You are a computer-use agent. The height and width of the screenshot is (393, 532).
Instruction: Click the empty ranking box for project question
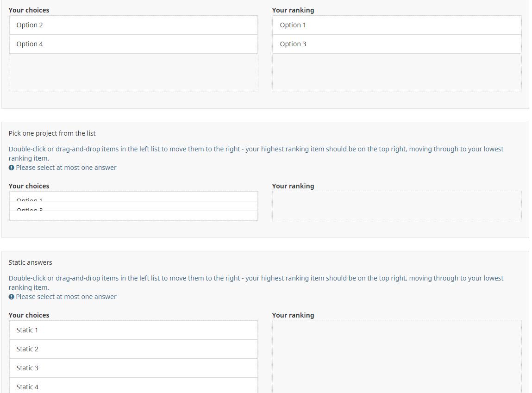(x=396, y=206)
